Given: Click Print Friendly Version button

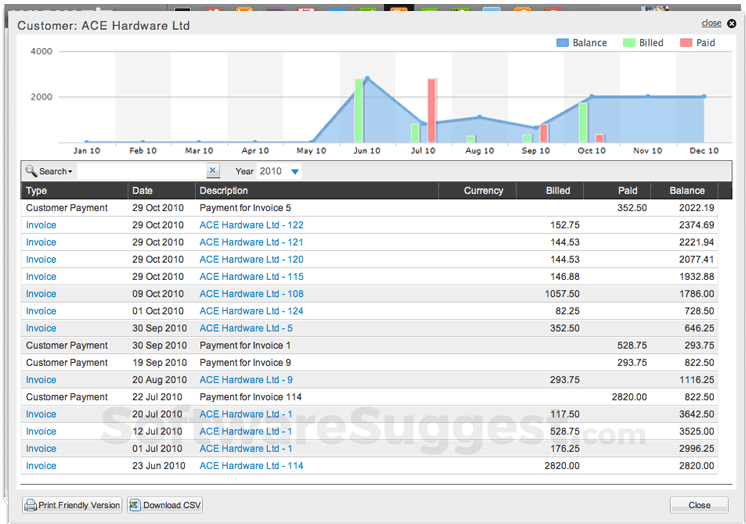Looking at the screenshot, I should click(x=72, y=505).
